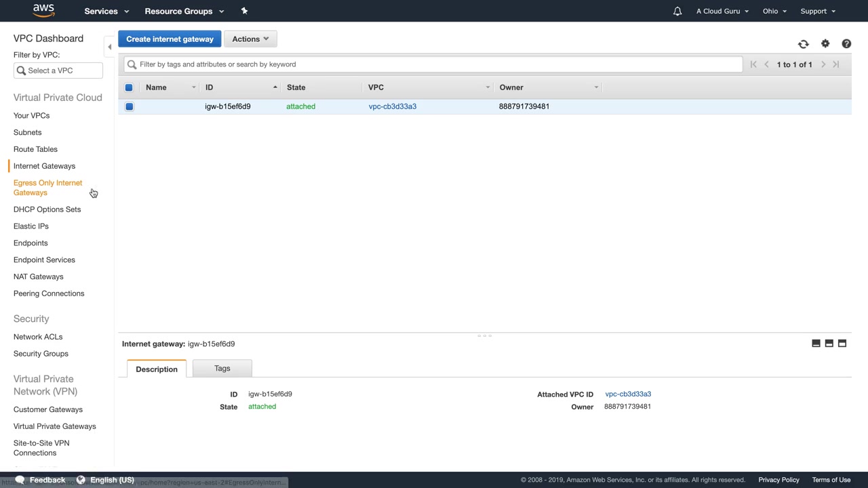Click the language globe icon
Viewport: 868px width, 488px height.
(81, 480)
